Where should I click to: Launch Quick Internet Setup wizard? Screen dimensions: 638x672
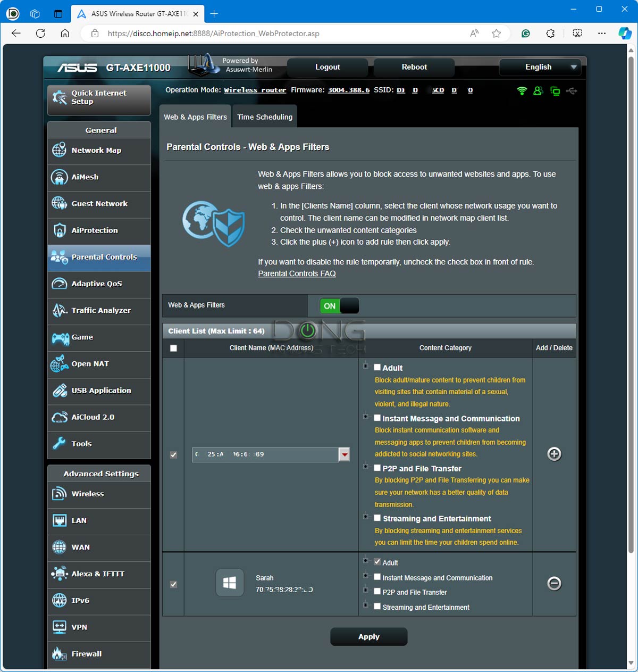point(99,99)
